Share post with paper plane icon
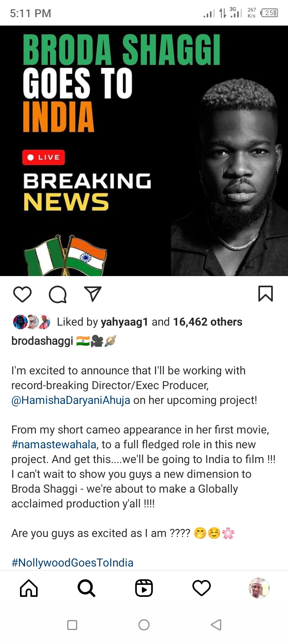This screenshot has height=644, width=288. pyautogui.click(x=92, y=294)
